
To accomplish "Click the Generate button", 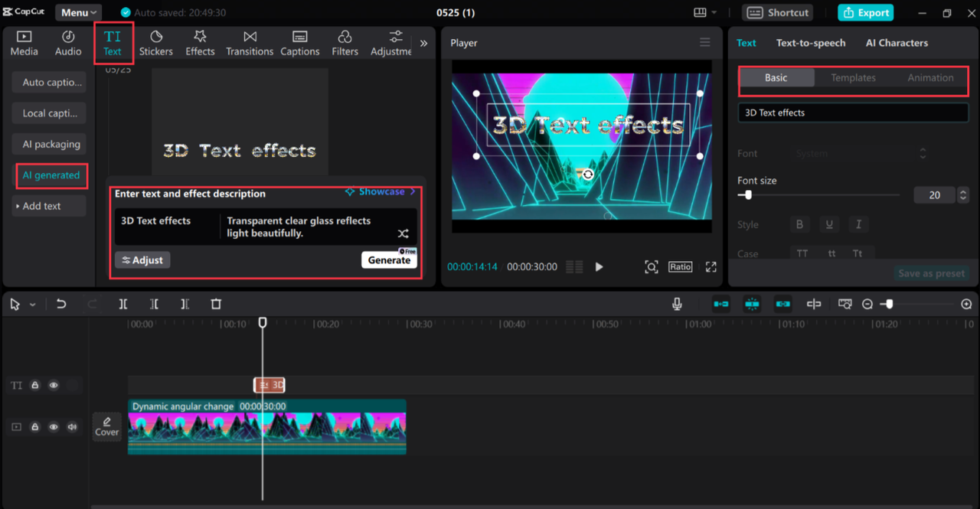I will click(389, 259).
